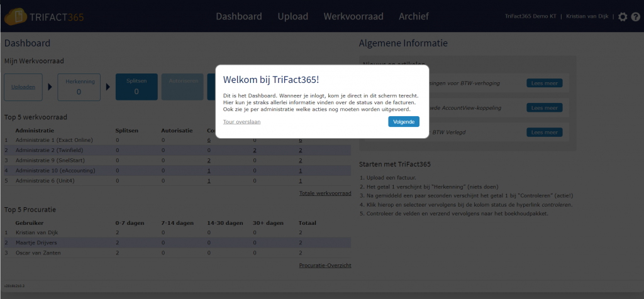The width and height of the screenshot is (644, 299).
Task: Open the Werkvoorraad menu item
Action: tap(353, 16)
